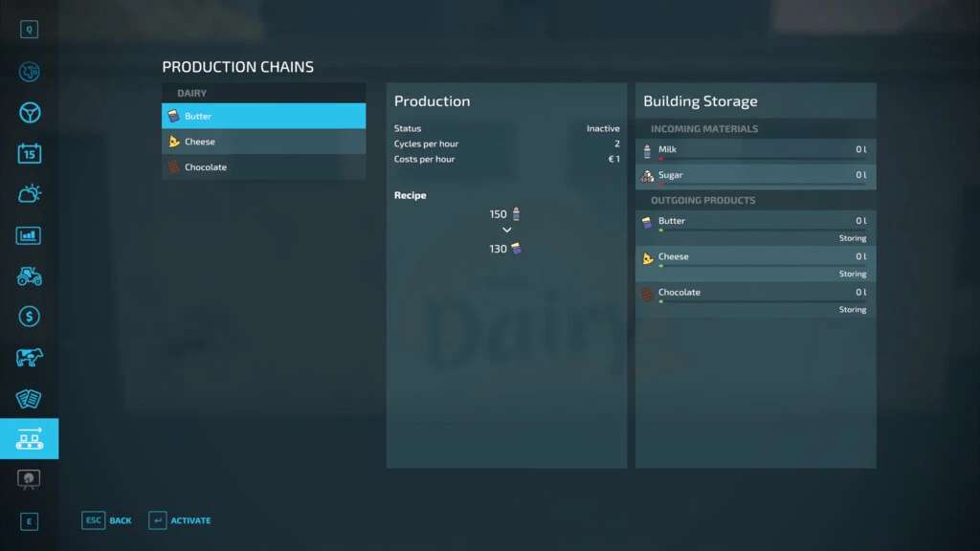The width and height of the screenshot is (980, 551).
Task: Open the calendar page icon
Action: coord(29,153)
